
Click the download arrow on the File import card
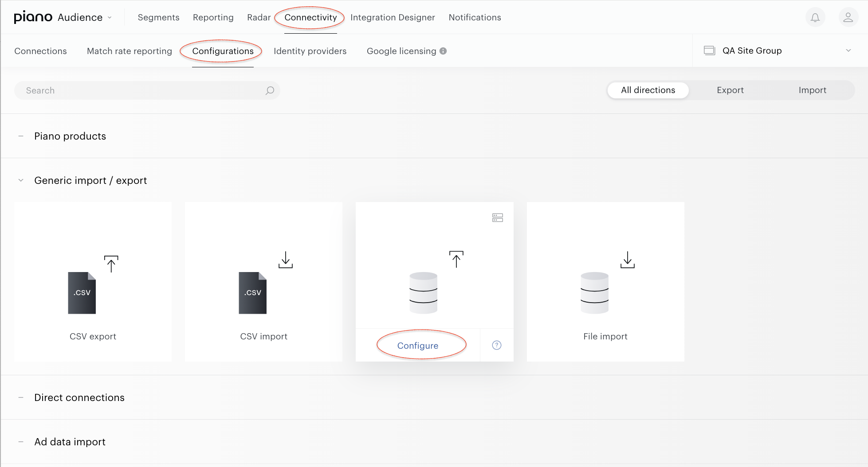pos(628,260)
